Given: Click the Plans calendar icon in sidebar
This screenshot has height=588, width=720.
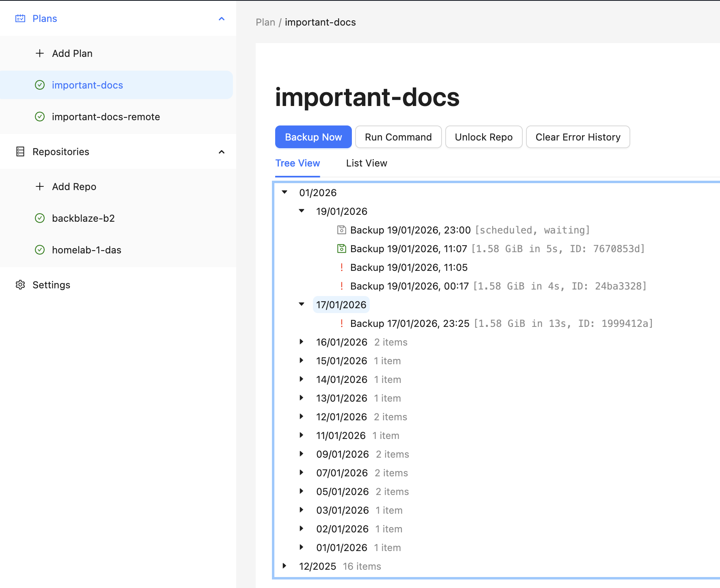Looking at the screenshot, I should [x=20, y=19].
